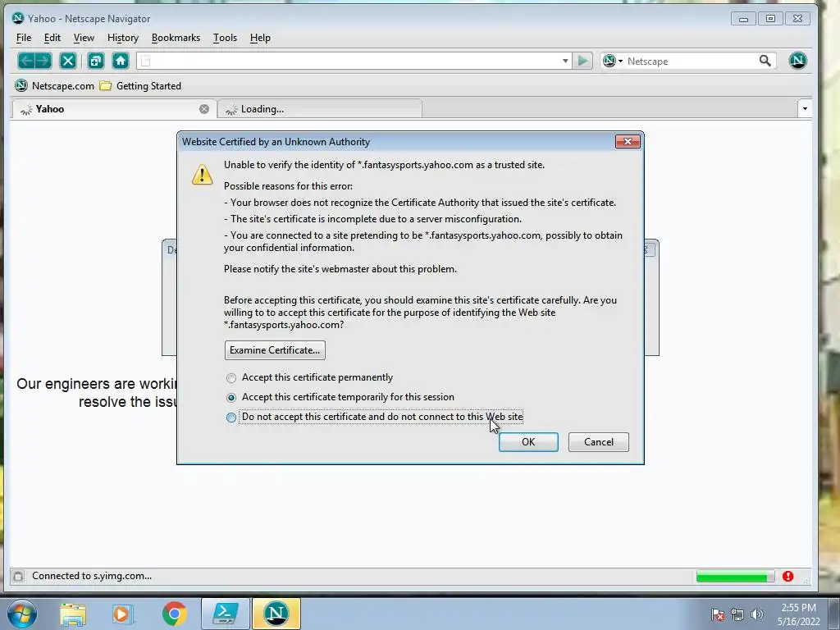Select Do not accept this certificate option

tap(374, 417)
